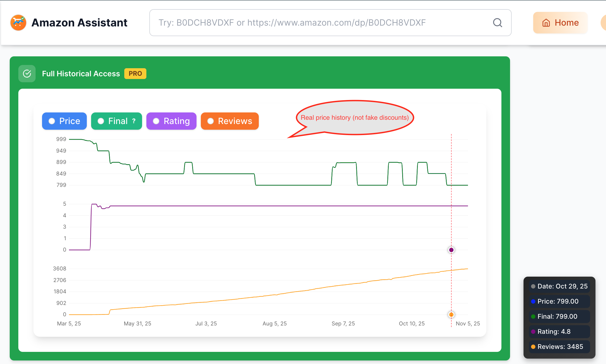The width and height of the screenshot is (606, 364).
Task: Click the red speech bubble annotation
Action: point(355,118)
